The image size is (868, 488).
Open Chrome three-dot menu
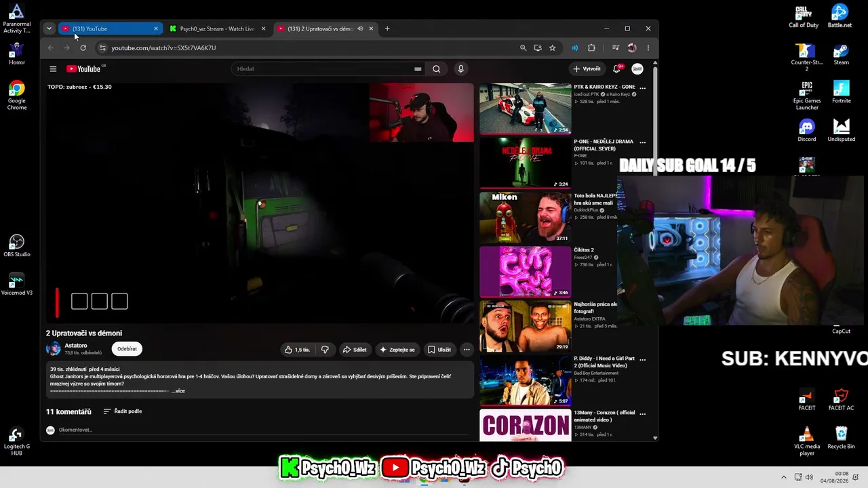(648, 47)
